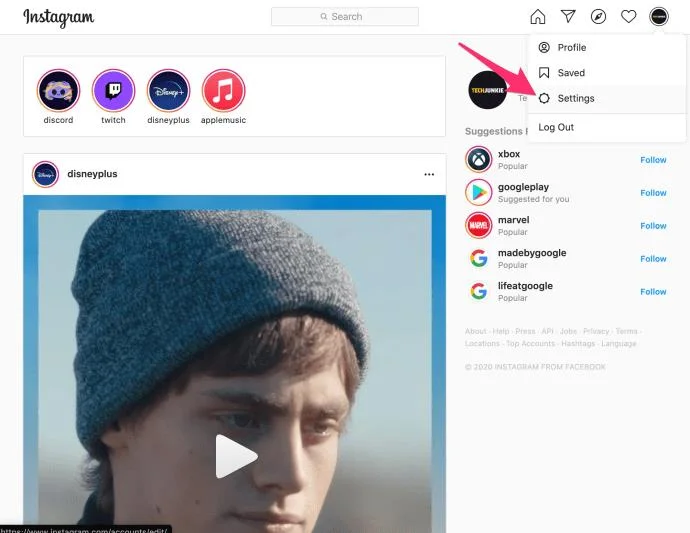Open Direct messages paper plane icon

[x=568, y=17]
